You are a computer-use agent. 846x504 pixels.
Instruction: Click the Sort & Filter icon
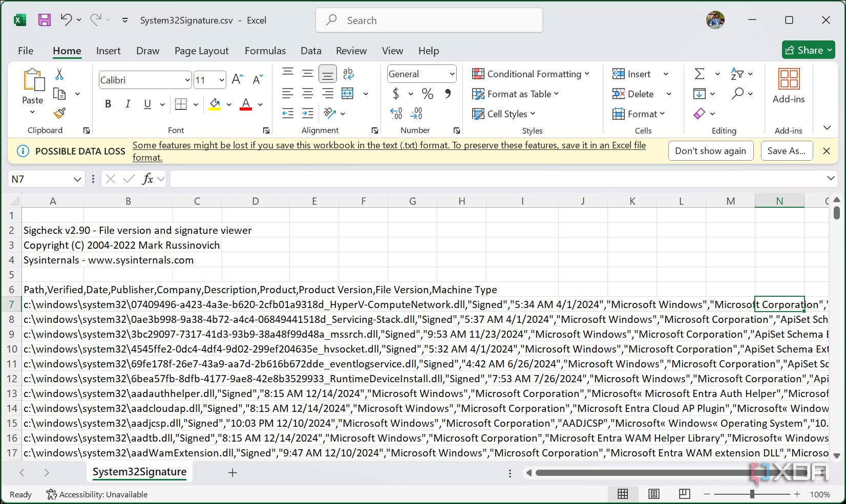[737, 74]
